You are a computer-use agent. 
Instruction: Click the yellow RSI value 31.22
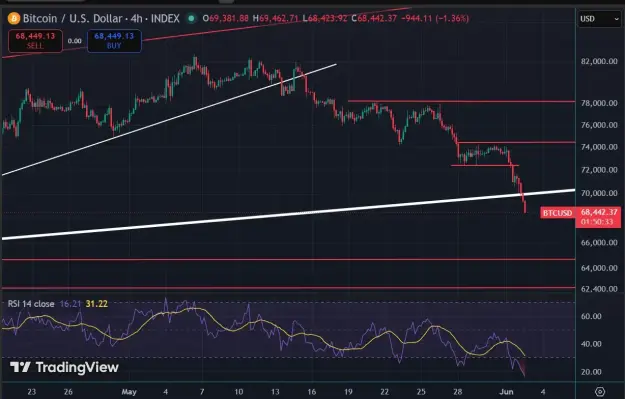click(x=96, y=304)
